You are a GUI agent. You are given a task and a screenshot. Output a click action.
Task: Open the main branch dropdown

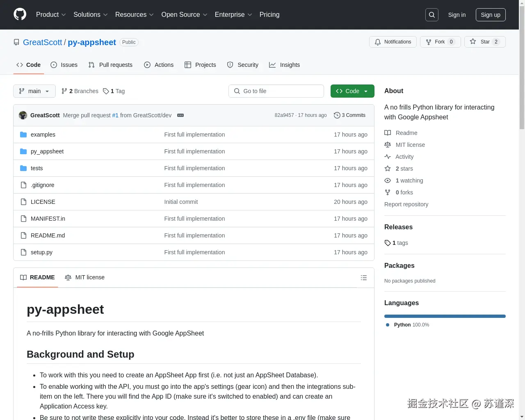click(x=34, y=91)
